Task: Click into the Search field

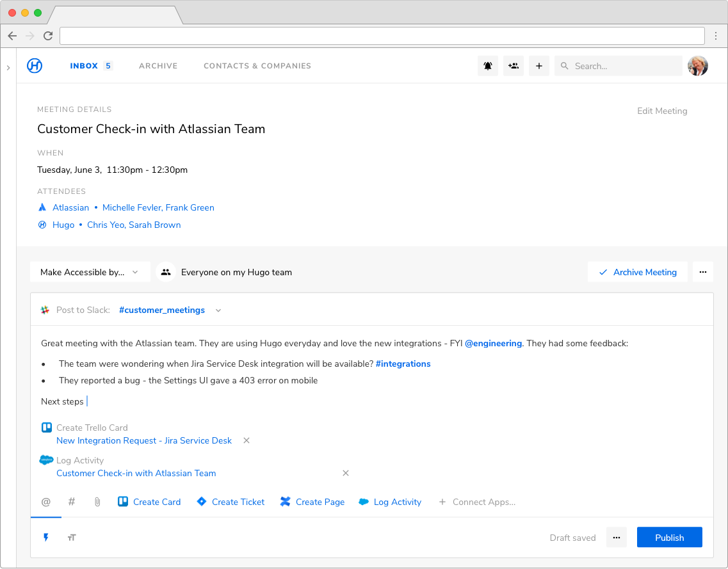Action: click(x=618, y=66)
